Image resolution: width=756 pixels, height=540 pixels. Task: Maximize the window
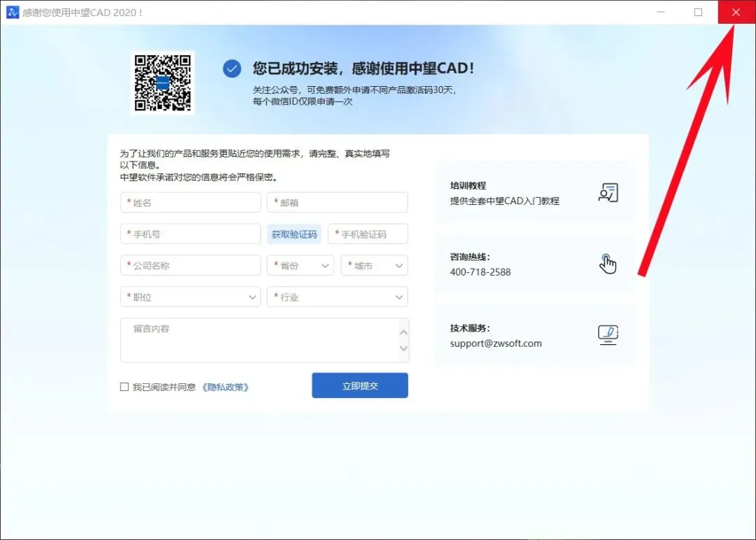698,12
